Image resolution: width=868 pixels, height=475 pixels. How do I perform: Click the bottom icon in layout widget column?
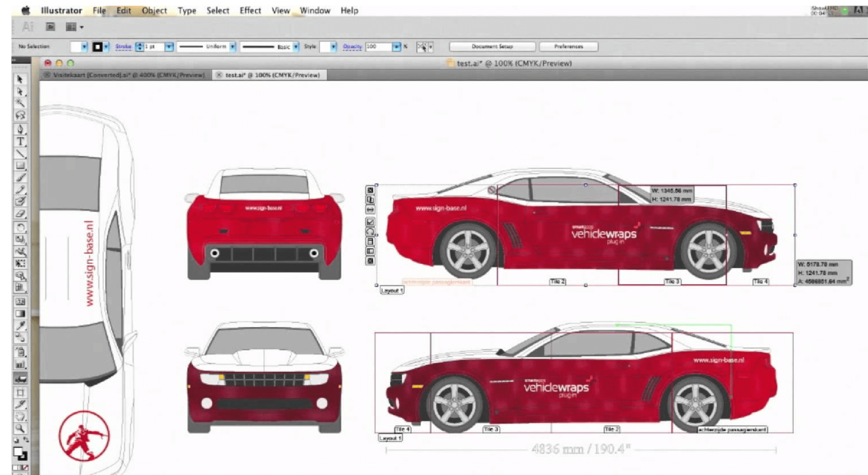[370, 261]
